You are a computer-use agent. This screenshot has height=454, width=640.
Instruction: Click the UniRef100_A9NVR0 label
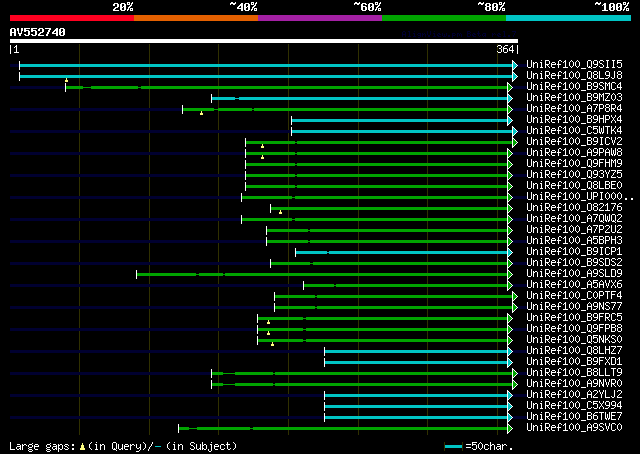point(574,384)
